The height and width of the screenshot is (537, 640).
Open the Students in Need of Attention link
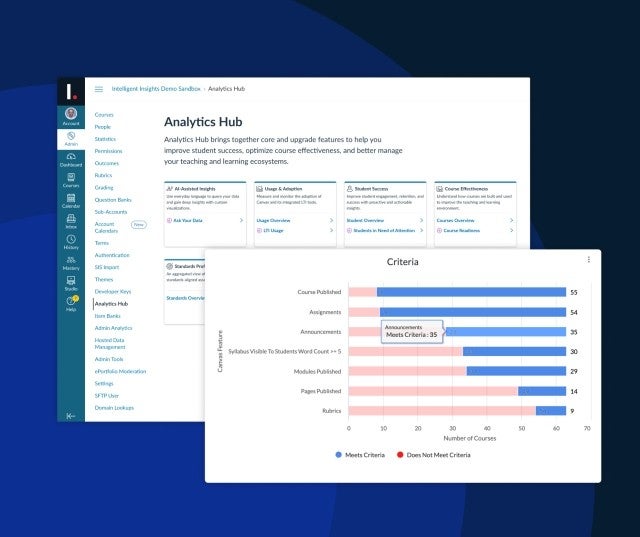pyautogui.click(x=382, y=231)
